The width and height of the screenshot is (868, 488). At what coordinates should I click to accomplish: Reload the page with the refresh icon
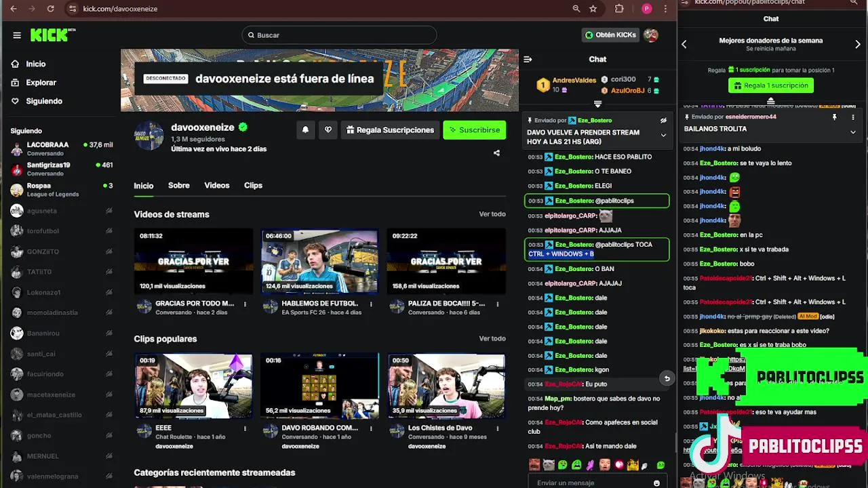tap(50, 9)
